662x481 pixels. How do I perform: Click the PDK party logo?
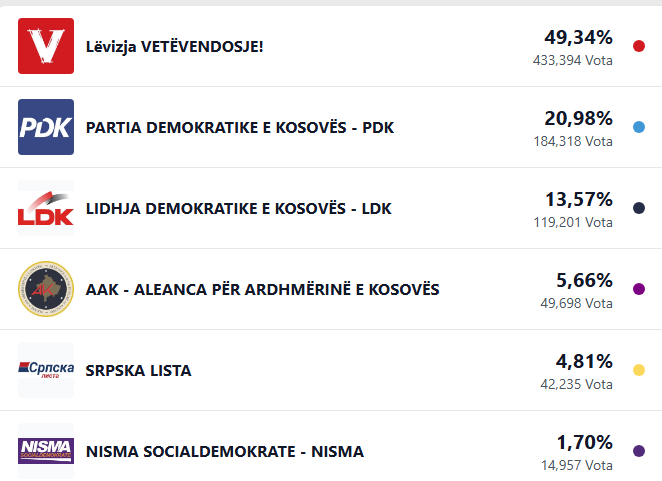tap(46, 127)
